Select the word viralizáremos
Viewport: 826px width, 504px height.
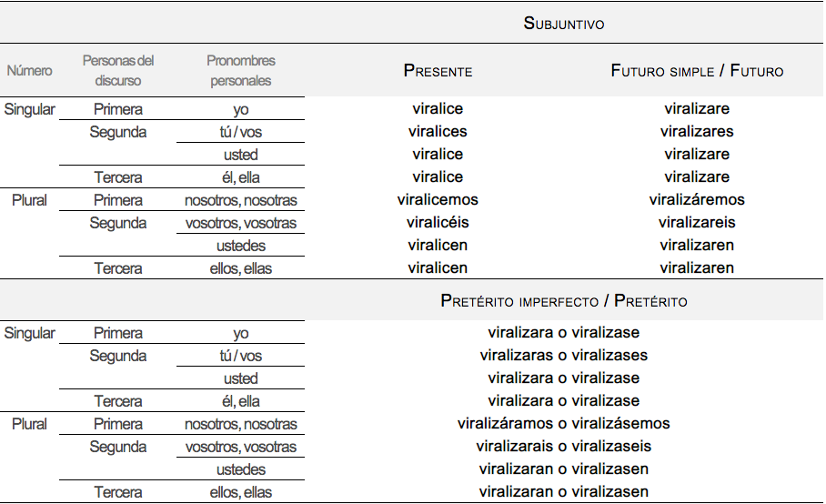pos(697,200)
